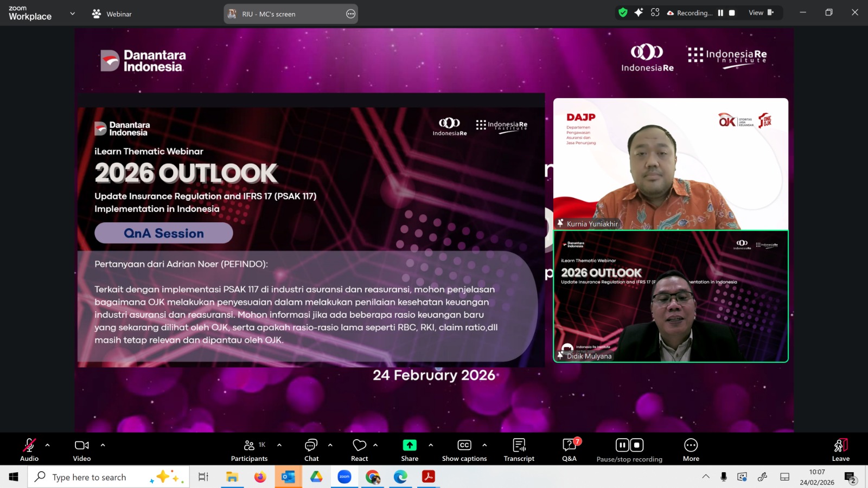The width and height of the screenshot is (868, 488).
Task: Open the View layout menu
Action: tap(761, 13)
